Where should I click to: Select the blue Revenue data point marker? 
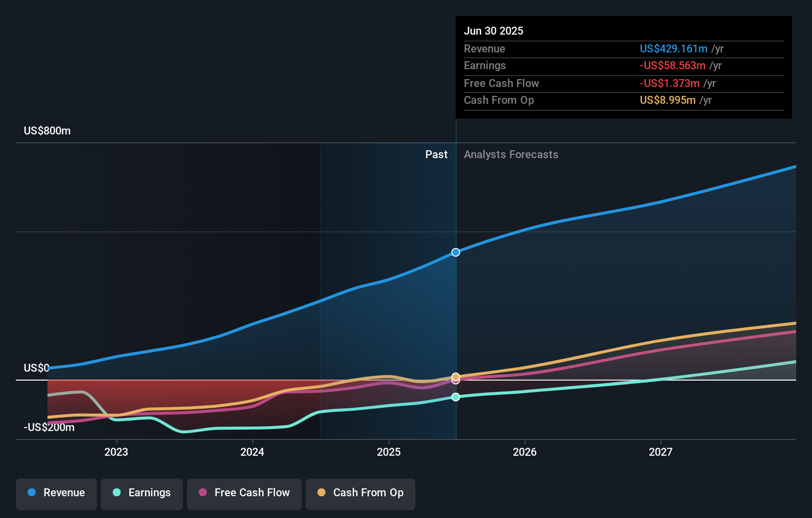point(455,252)
